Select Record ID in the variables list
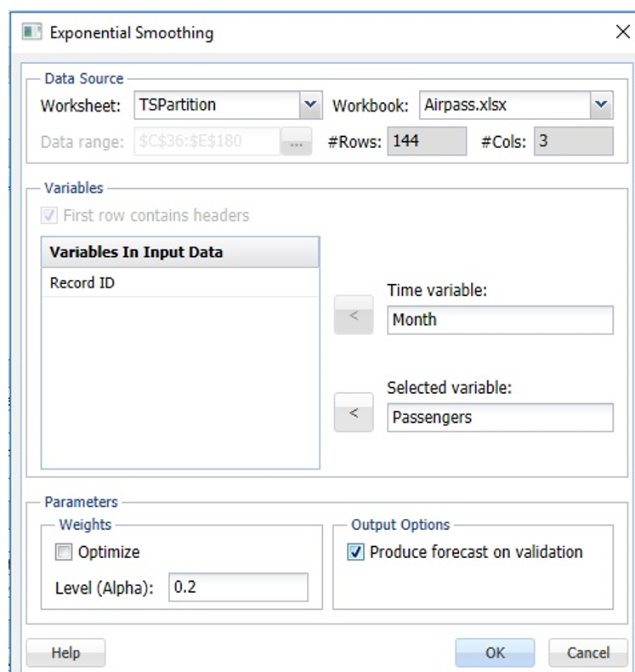635x672 pixels. point(82,283)
